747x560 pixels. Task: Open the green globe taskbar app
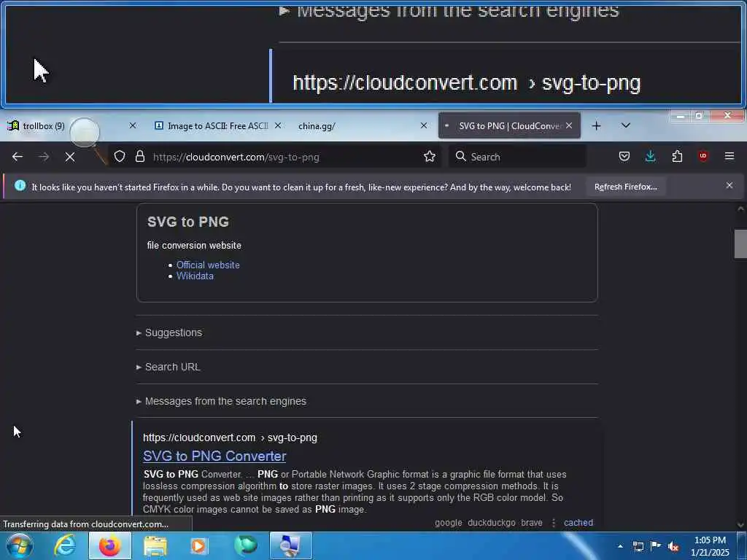coord(245,545)
